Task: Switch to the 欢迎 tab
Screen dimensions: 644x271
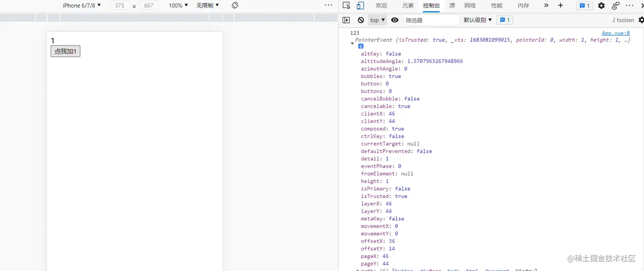Action: pyautogui.click(x=381, y=6)
